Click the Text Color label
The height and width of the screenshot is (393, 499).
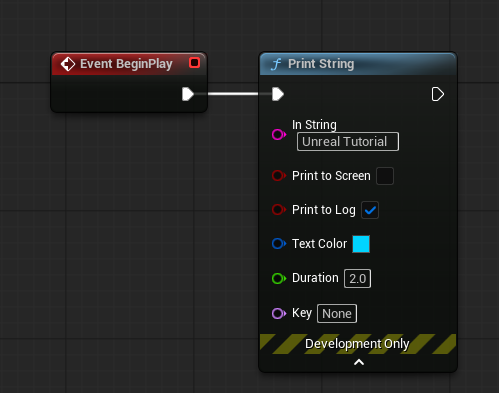319,244
